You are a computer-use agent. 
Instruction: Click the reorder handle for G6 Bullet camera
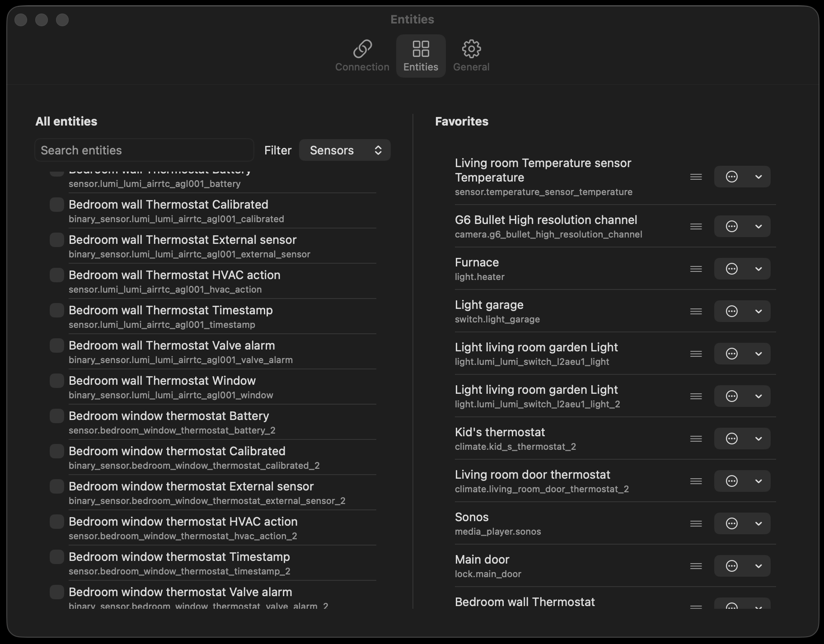(x=696, y=226)
